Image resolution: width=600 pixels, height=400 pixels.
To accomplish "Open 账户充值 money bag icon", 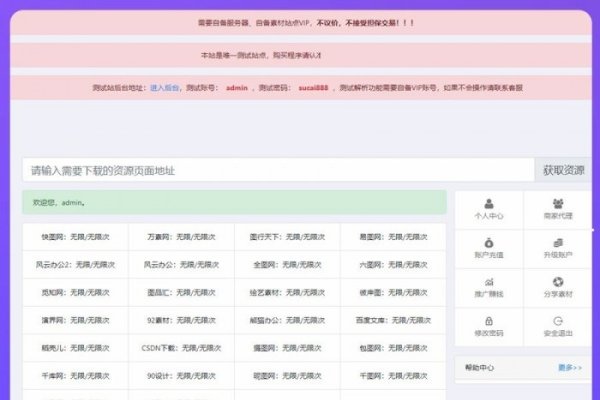I will coord(489,243).
